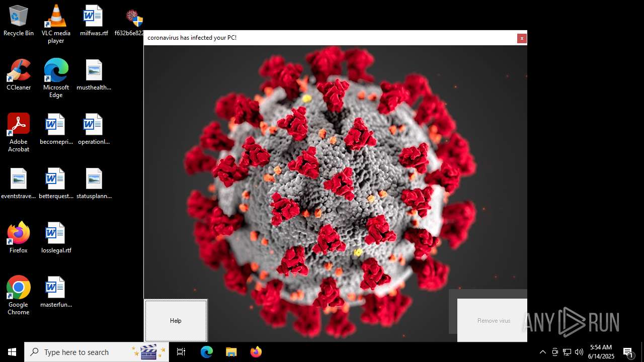Screen dimensions: 644x362
Task: Select the milfwas.rtf document icon
Action: [x=94, y=21]
